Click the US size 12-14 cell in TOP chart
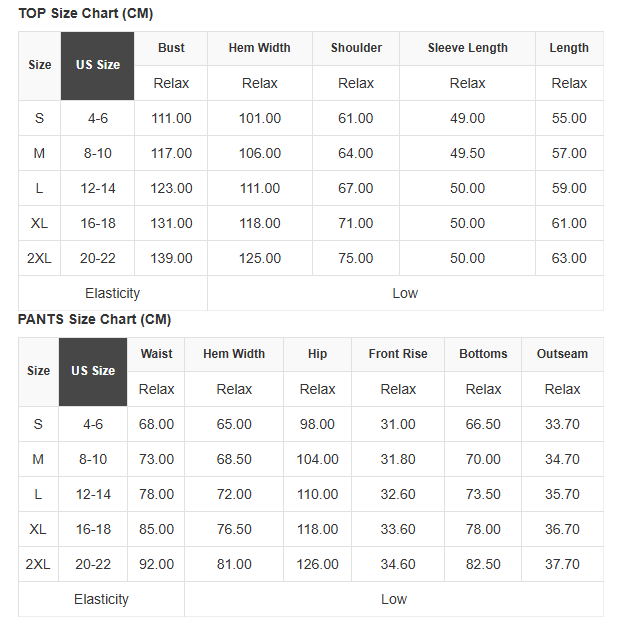The image size is (623, 629). coord(97,189)
